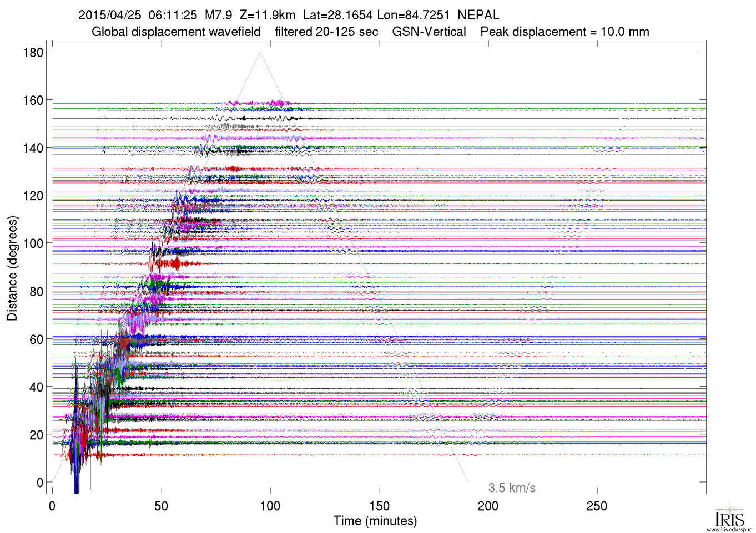Image resolution: width=756 pixels, height=533 pixels.
Task: Click the GSN-Vertical label
Action: [429, 32]
